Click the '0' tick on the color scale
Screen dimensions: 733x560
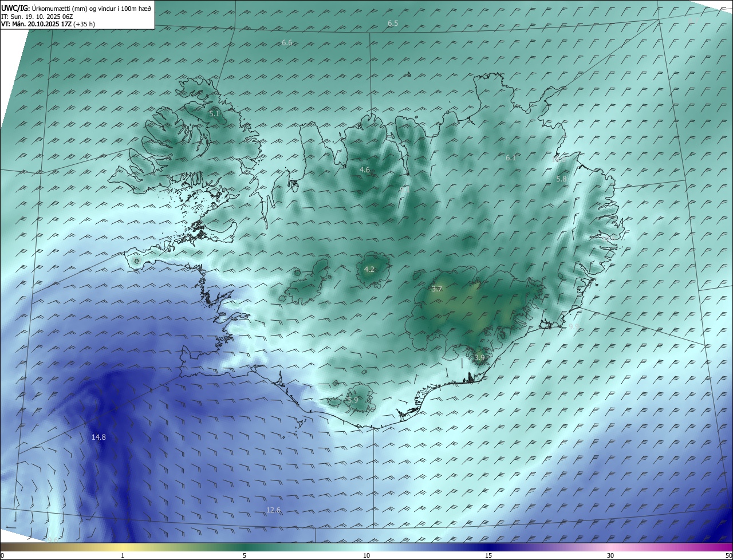click(2, 555)
